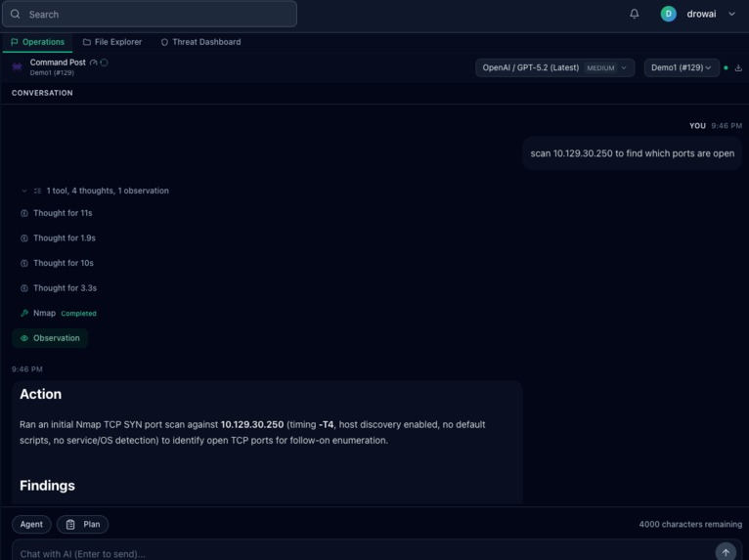Open the Nmap tool step
The height and width of the screenshot is (560, 749).
coord(59,313)
